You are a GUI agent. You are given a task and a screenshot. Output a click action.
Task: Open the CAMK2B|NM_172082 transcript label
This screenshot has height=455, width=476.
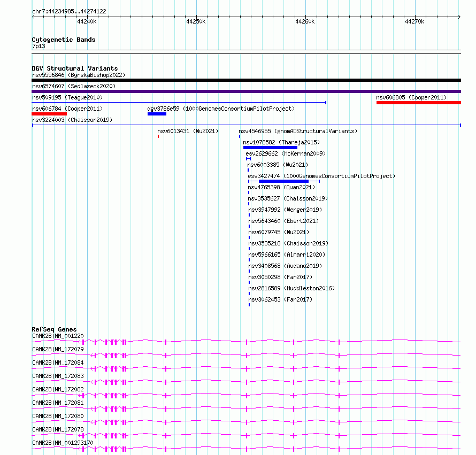point(58,389)
